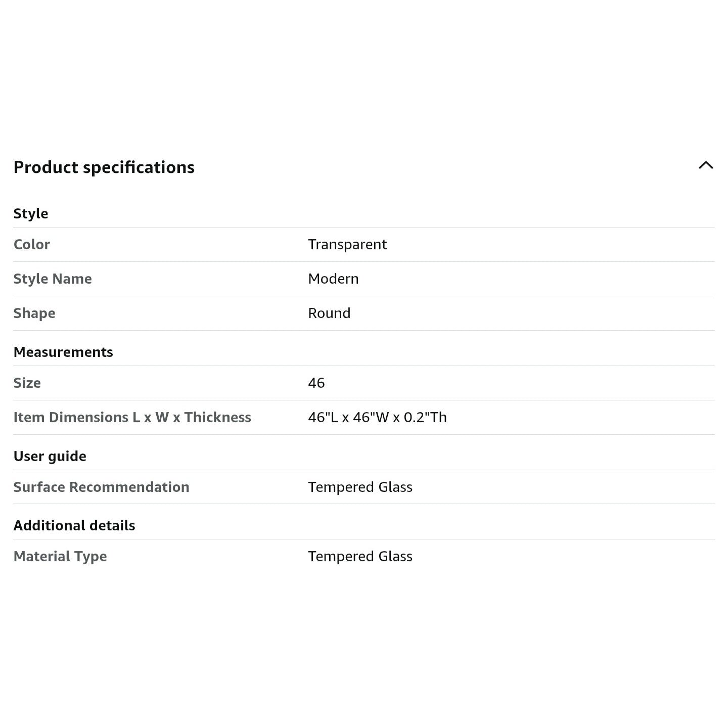Click the Product specifications heading

[x=104, y=167]
